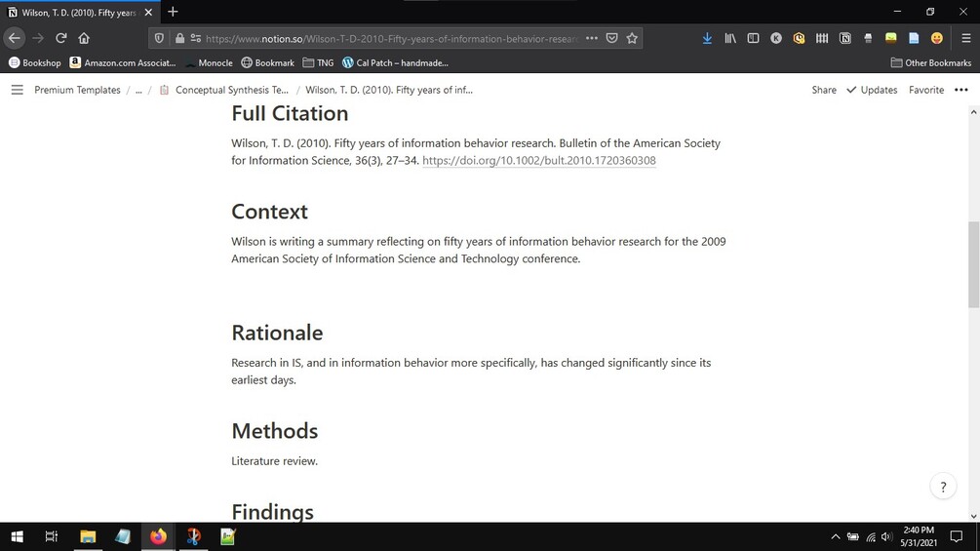Click the emoji face extension icon

click(936, 38)
